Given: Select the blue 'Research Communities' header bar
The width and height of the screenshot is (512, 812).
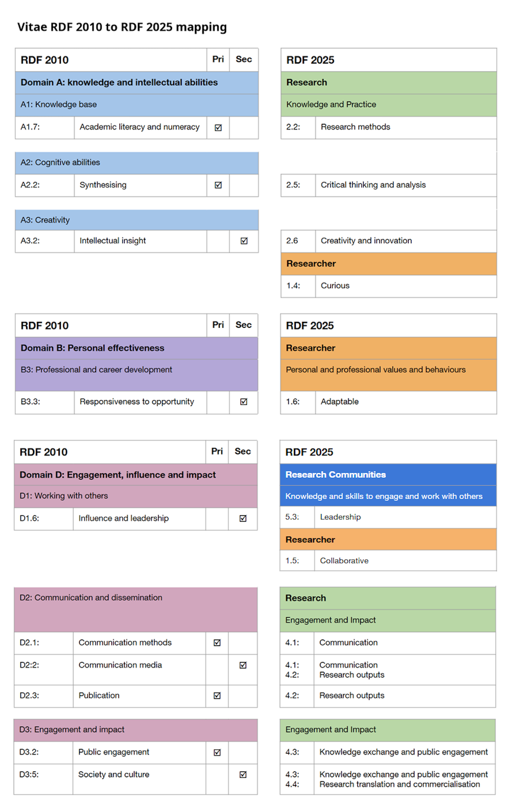Looking at the screenshot, I should tap(335, 474).
